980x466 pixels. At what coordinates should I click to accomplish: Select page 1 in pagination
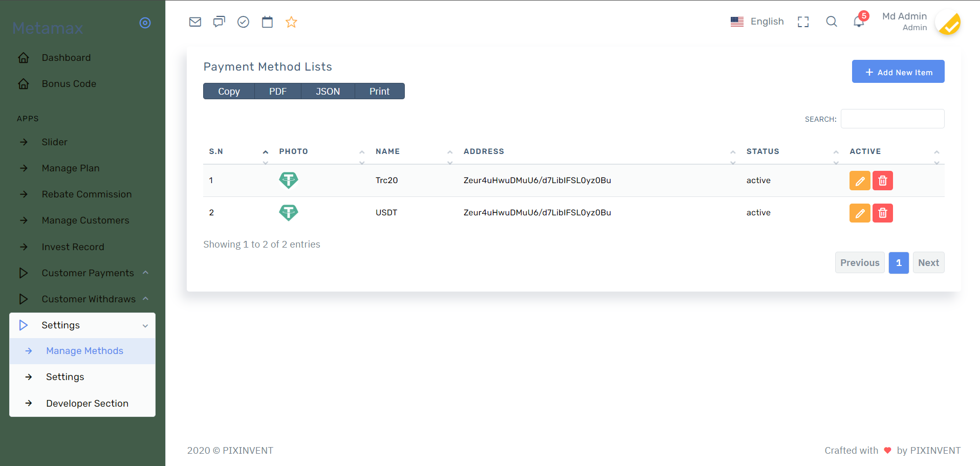click(899, 263)
